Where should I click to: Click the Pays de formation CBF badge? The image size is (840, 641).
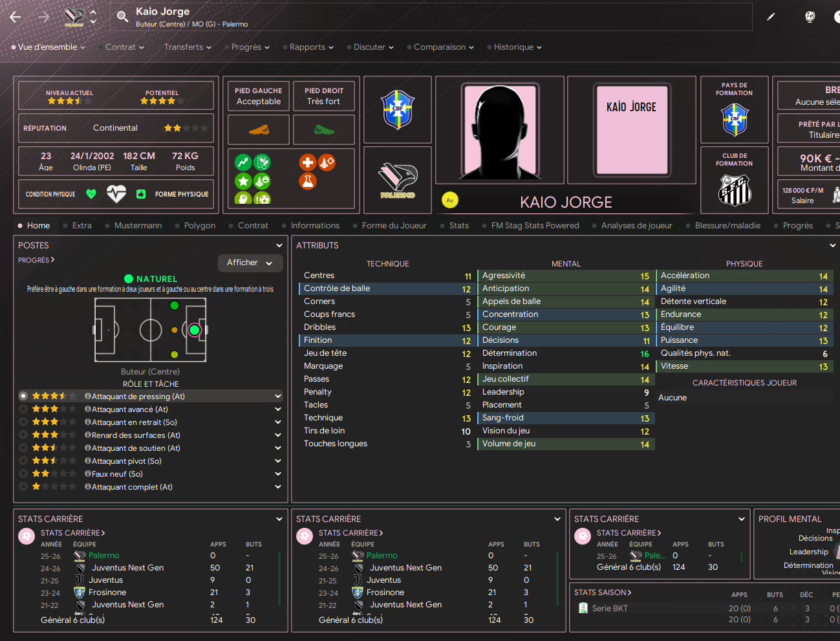click(x=735, y=120)
